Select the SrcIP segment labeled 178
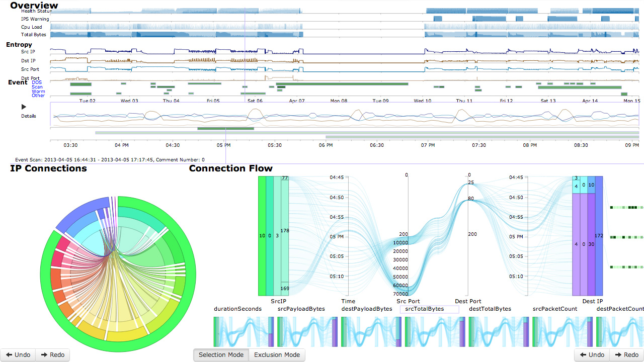 click(285, 231)
